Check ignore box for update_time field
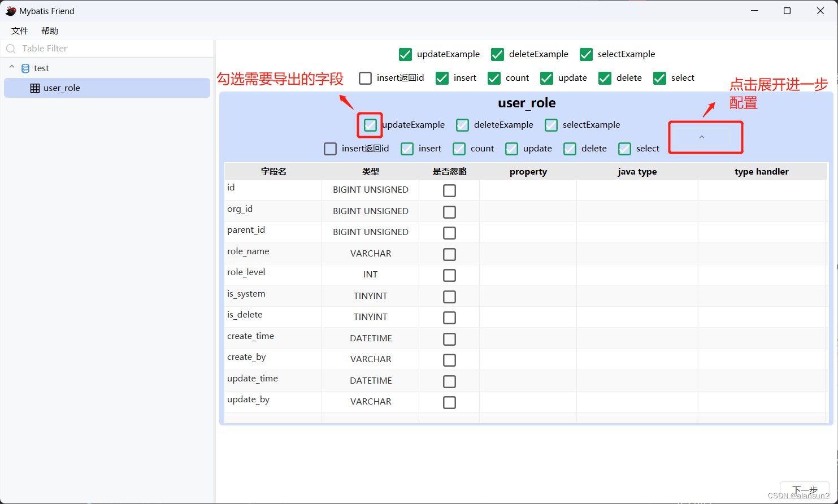 449,381
